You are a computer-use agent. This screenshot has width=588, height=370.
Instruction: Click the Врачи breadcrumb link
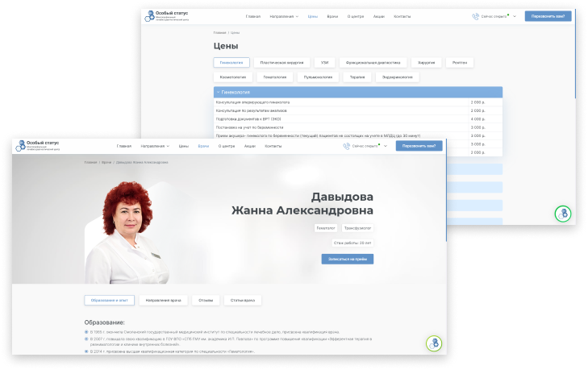[x=106, y=162]
